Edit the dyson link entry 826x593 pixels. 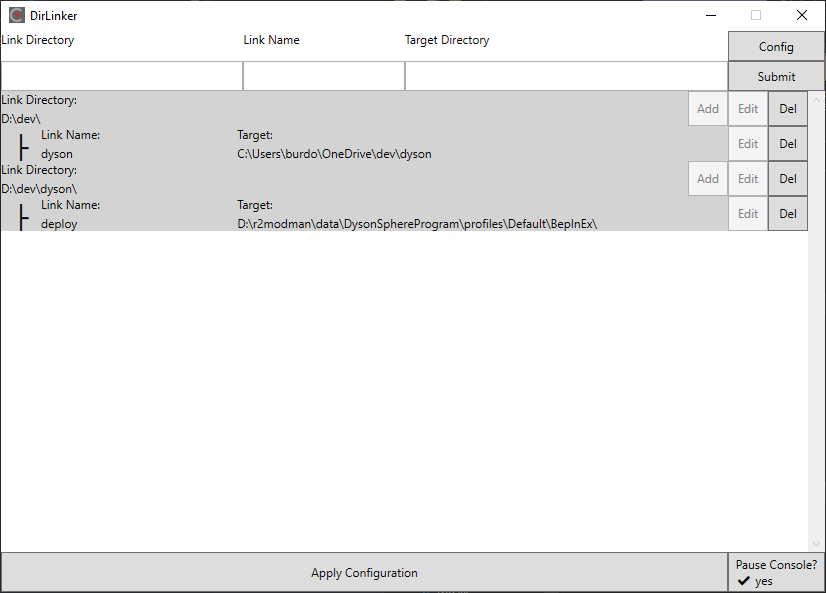click(x=748, y=144)
